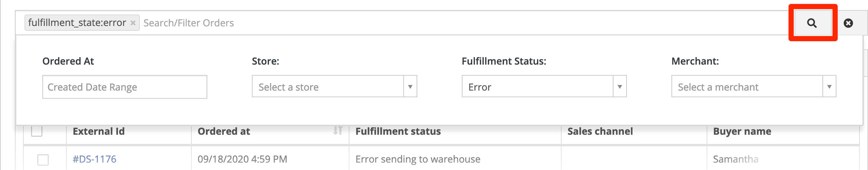Click the magnifying glass search button
This screenshot has width=868, height=170.
812,23
